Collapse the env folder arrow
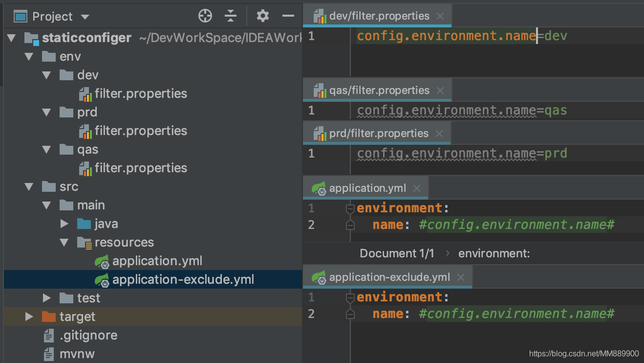The image size is (644, 363). [29, 57]
